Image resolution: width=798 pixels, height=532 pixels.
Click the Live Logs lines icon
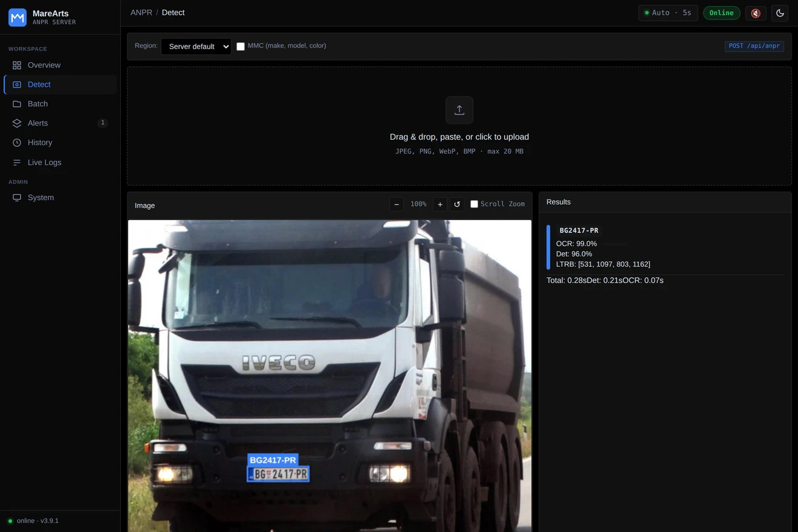point(17,163)
